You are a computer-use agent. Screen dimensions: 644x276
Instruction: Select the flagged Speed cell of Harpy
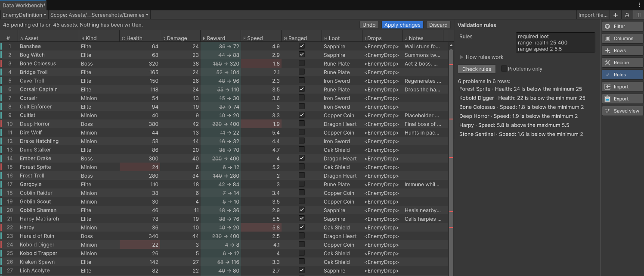tap(261, 227)
